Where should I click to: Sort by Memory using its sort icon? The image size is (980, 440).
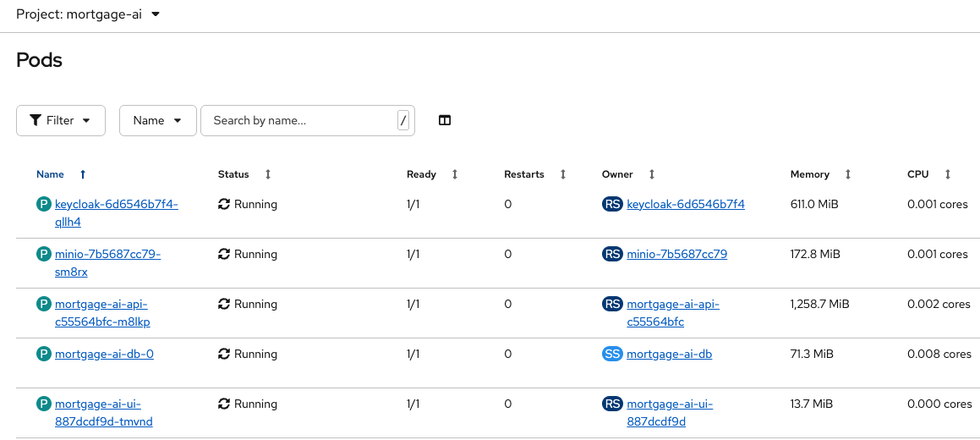[848, 174]
